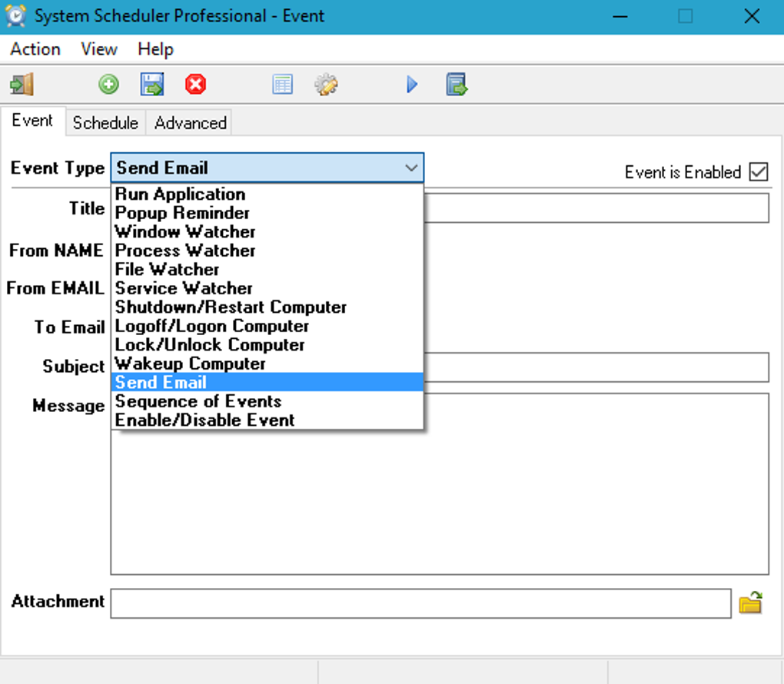Browse for attachment with folder icon
The width and height of the screenshot is (784, 684).
pos(750,603)
